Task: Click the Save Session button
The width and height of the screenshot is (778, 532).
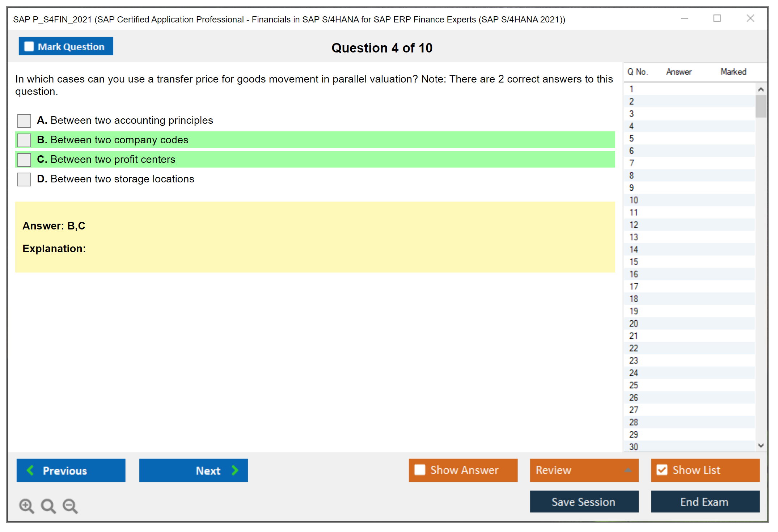Action: pyautogui.click(x=584, y=502)
